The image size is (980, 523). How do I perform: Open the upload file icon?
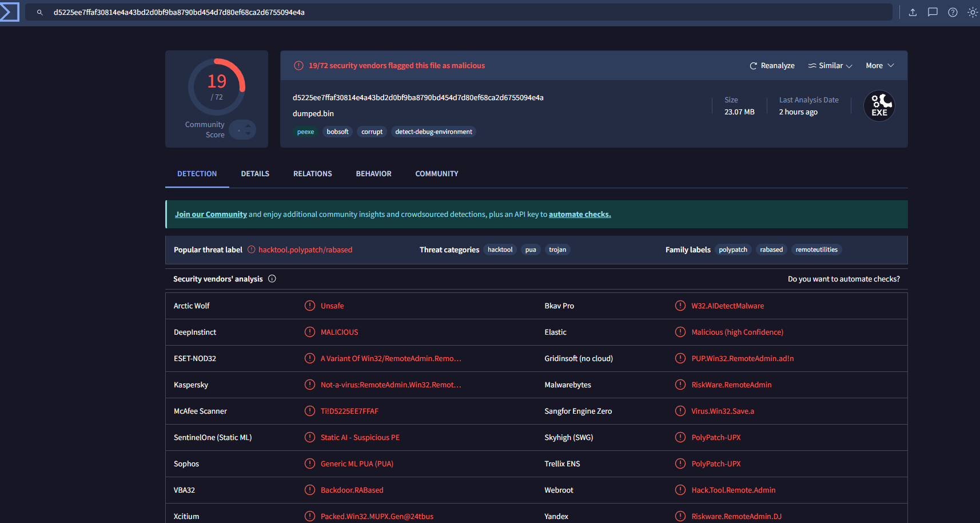pos(913,12)
